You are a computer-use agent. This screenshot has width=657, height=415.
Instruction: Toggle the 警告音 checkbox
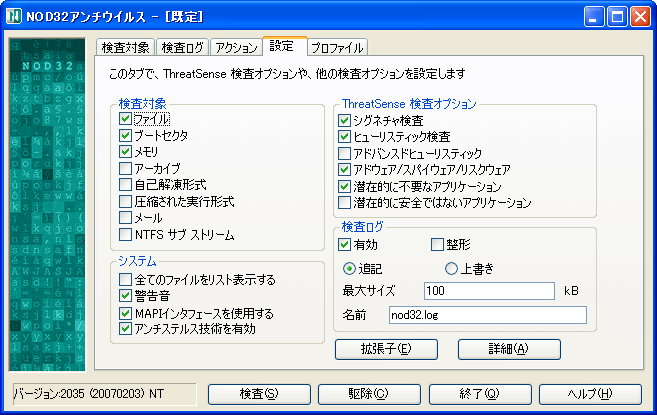tap(125, 296)
